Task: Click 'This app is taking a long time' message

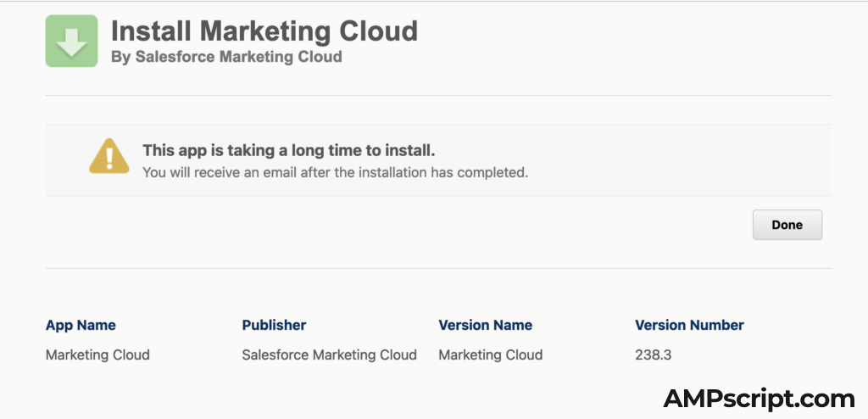Action: click(289, 150)
